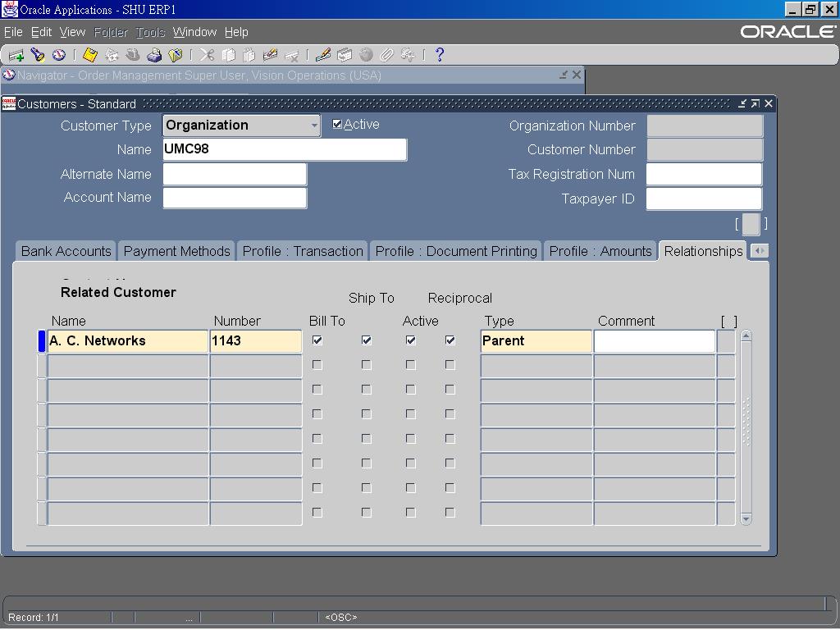Screen dimensions: 840x630
Task: Open the Edit menu
Action: [x=41, y=32]
